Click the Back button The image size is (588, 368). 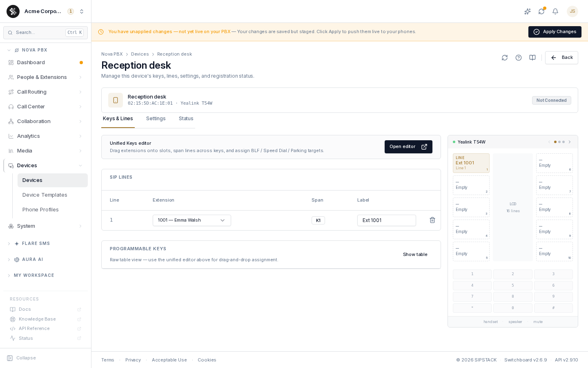click(561, 58)
